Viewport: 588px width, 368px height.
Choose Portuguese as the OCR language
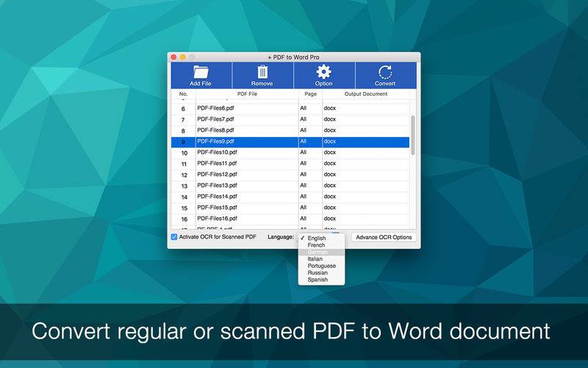322,266
